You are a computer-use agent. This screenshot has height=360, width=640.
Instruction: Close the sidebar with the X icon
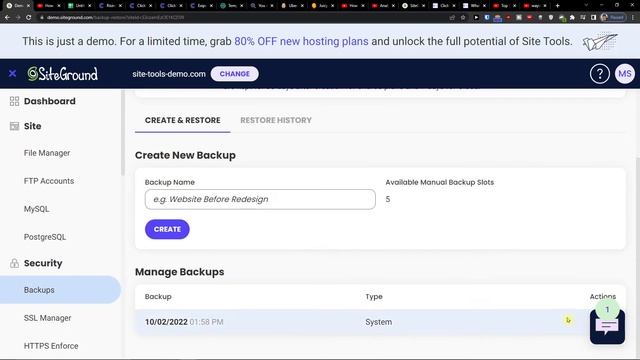tap(12, 73)
